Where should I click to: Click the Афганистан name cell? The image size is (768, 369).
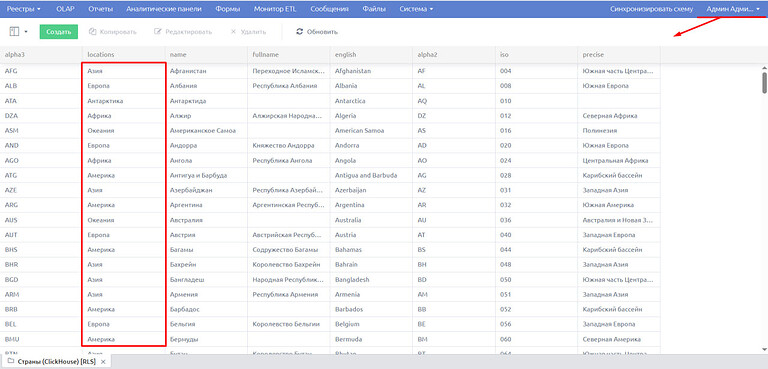(206, 71)
